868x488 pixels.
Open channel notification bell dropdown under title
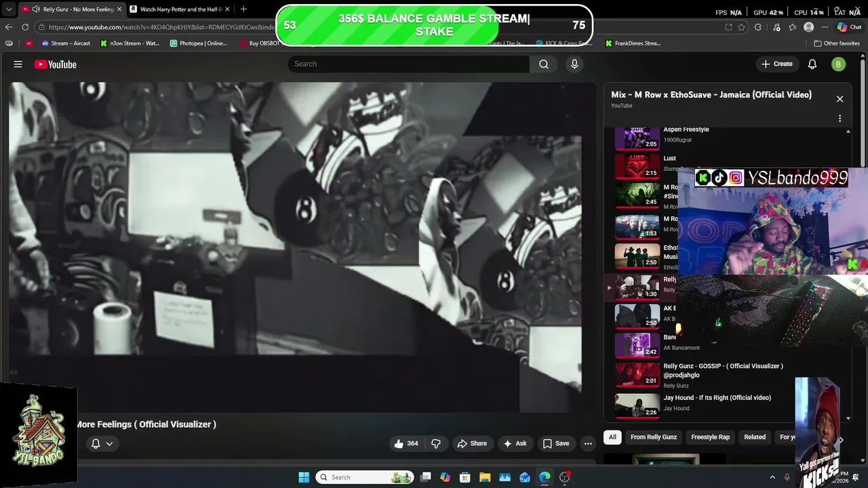pyautogui.click(x=102, y=443)
